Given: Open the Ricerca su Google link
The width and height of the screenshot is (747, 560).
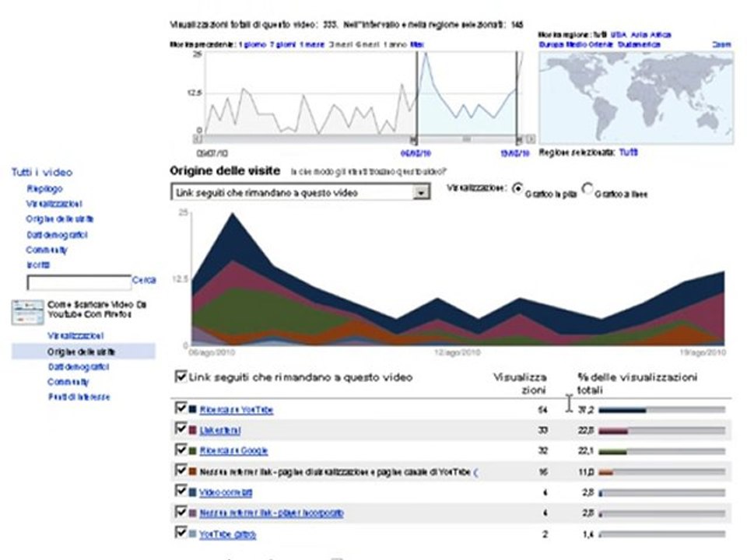Looking at the screenshot, I should coord(233,451).
